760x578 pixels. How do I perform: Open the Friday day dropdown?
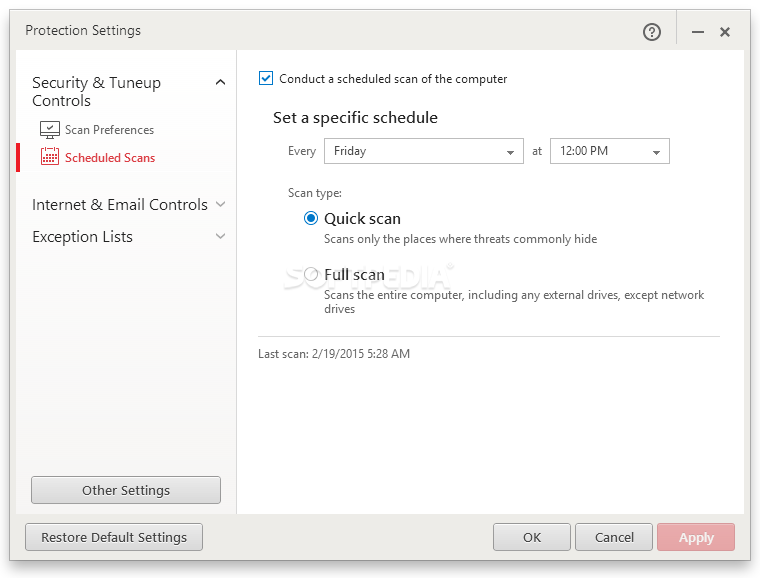[423, 151]
